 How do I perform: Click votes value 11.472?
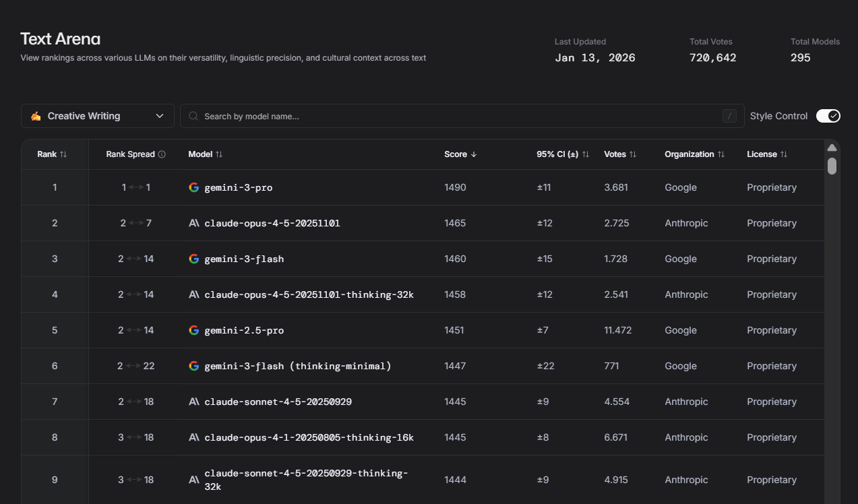(x=618, y=330)
